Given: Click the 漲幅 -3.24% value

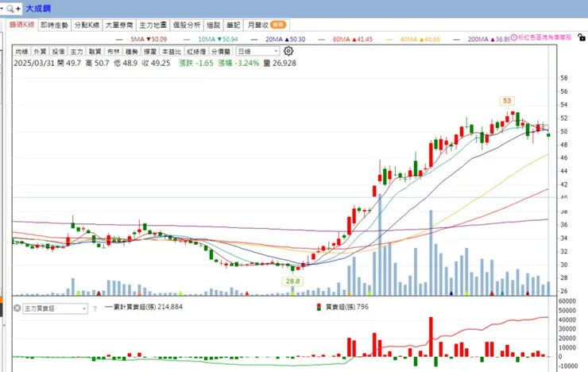Looking at the screenshot, I should [238, 63].
